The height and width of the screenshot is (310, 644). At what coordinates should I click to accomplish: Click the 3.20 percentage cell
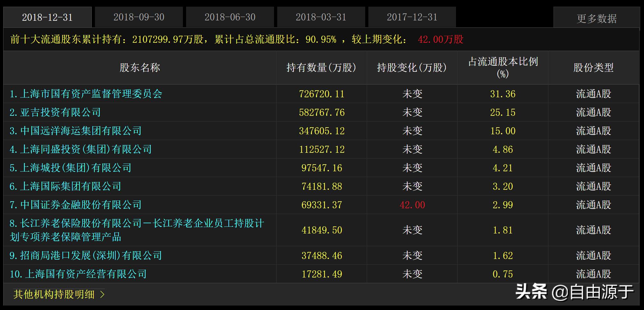[x=503, y=187]
